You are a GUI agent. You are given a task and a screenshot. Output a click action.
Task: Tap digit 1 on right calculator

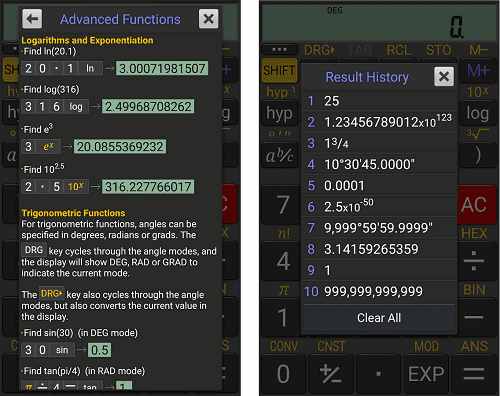pos(282,317)
